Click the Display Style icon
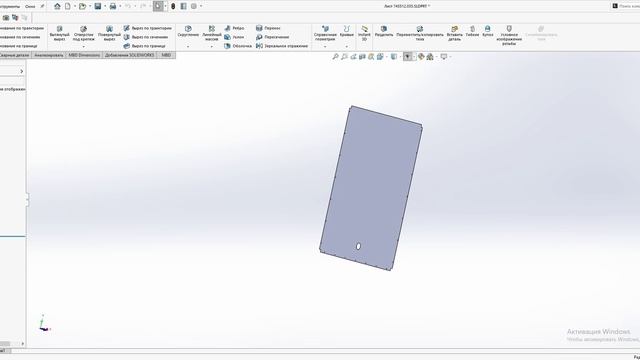Viewport: 640px width, 360px height. click(x=394, y=57)
